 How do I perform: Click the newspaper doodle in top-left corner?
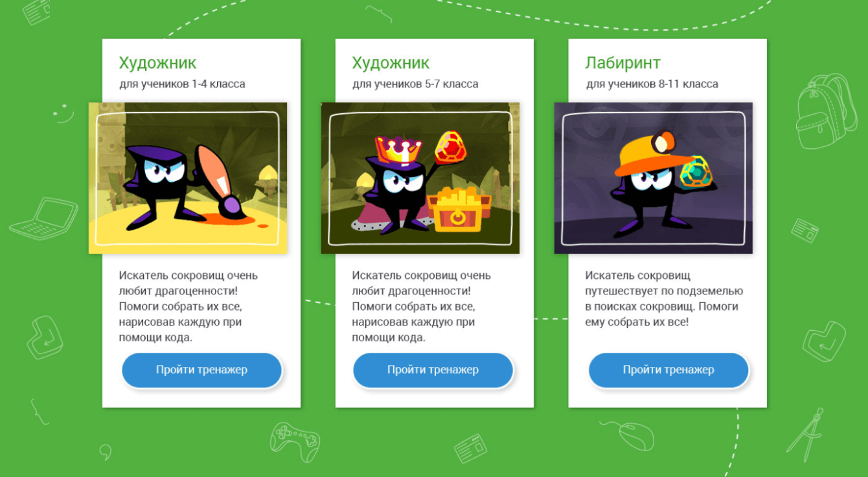click(x=37, y=10)
